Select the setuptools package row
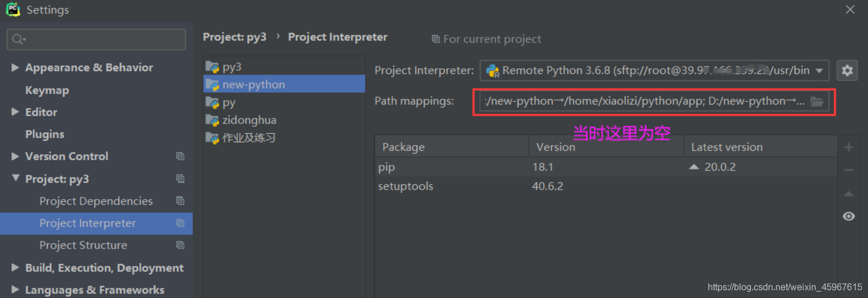868x298 pixels. coord(606,186)
